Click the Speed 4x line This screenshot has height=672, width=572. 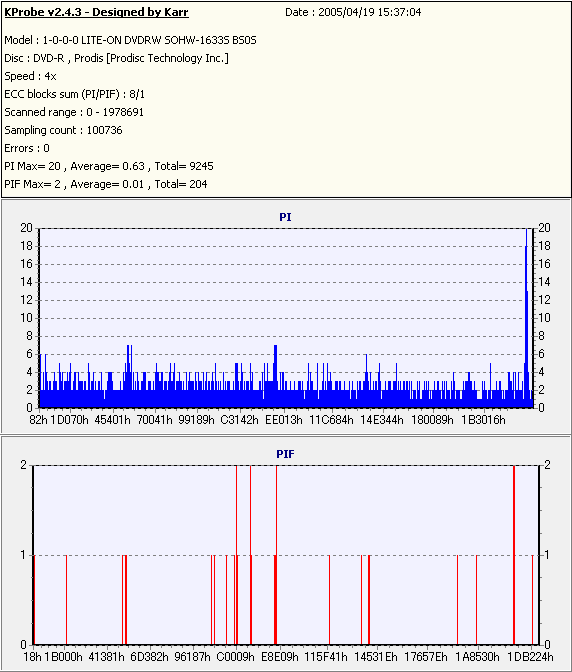(30, 76)
